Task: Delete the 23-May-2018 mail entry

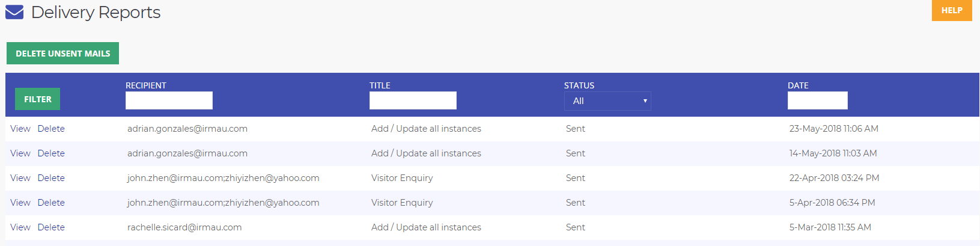Action: [51, 129]
